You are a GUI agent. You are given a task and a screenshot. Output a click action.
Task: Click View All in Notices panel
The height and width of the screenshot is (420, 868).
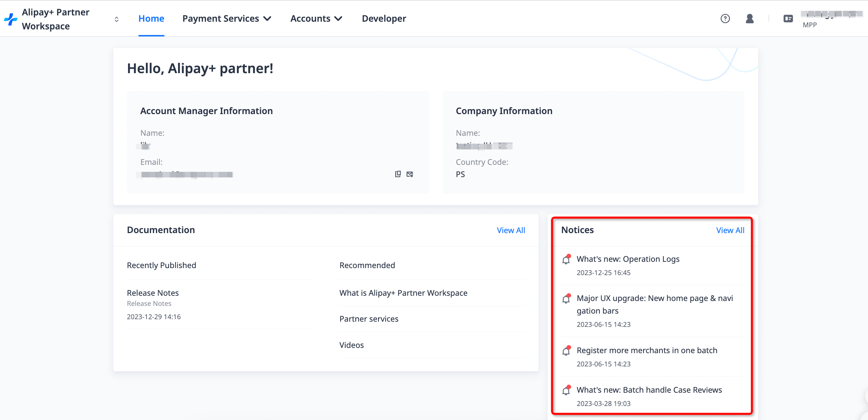(x=730, y=230)
